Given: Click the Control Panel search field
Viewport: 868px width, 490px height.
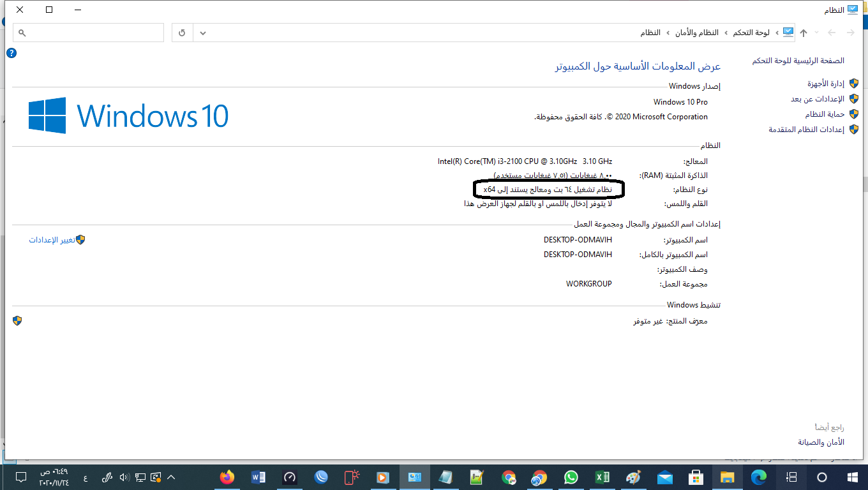Looking at the screenshot, I should click(x=89, y=33).
